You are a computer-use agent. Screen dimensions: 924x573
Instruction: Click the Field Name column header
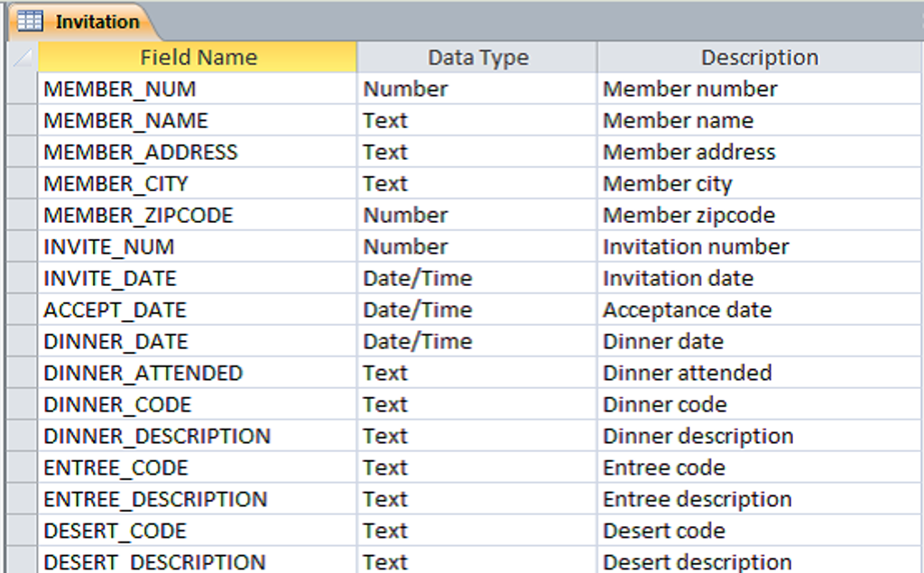tap(198, 58)
